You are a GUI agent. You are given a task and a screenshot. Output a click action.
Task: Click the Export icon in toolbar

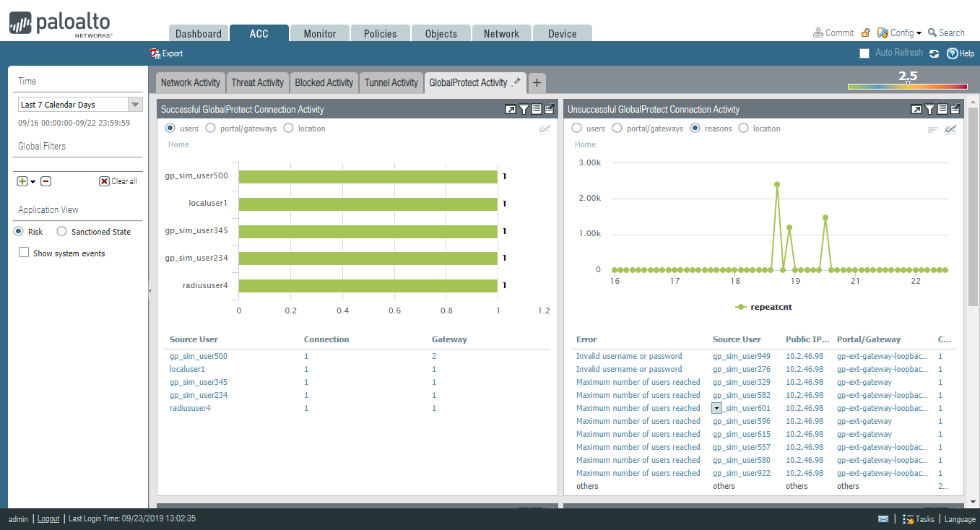155,53
